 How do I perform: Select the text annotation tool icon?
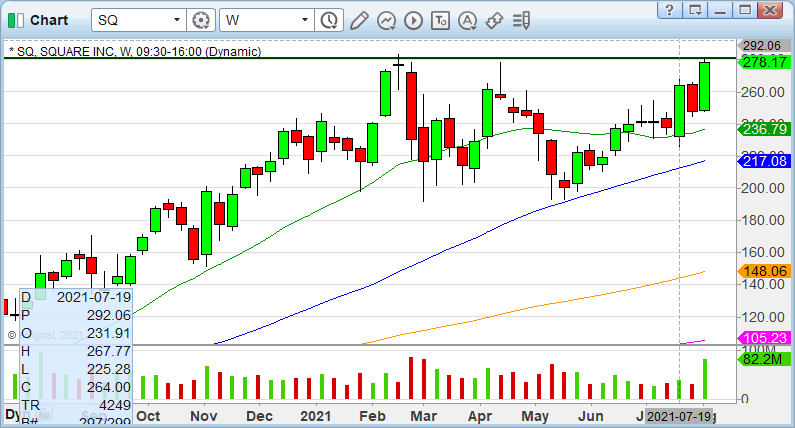(440, 20)
